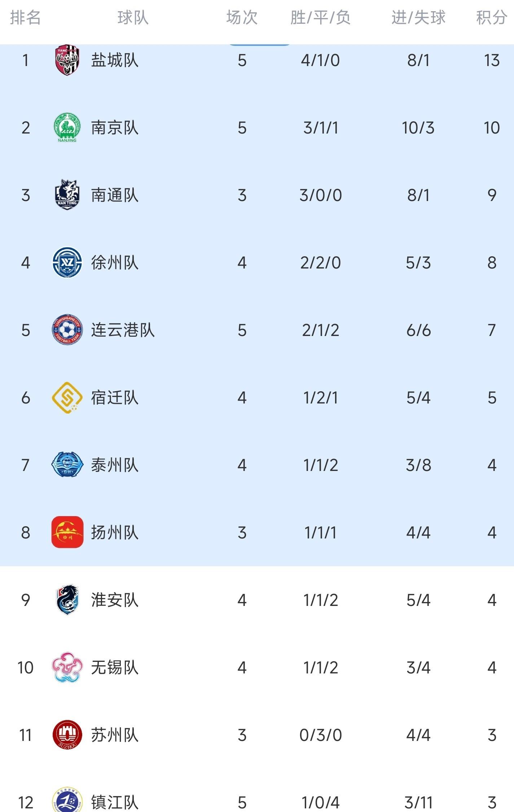Click the red Yangzhou team icon
Screen dimensions: 514x812
pyautogui.click(x=67, y=532)
